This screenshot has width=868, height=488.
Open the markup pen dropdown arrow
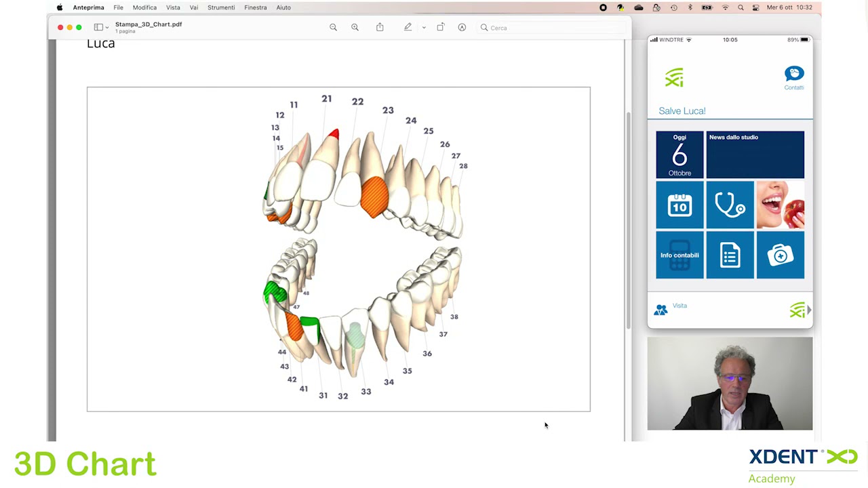pyautogui.click(x=424, y=28)
